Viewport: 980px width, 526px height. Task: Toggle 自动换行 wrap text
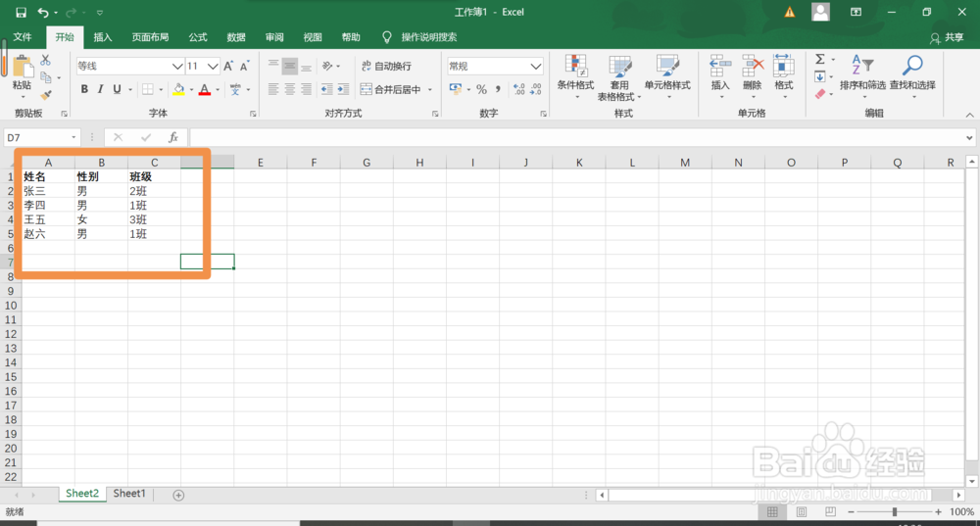click(386, 67)
